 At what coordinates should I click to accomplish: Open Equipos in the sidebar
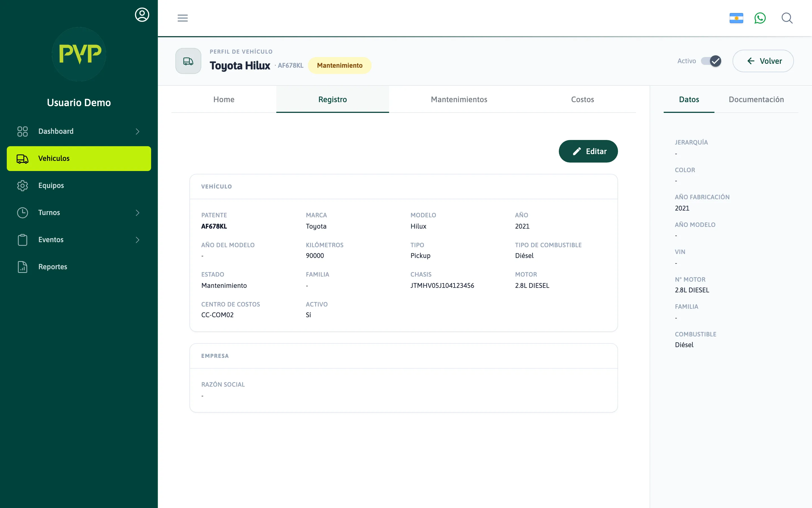tap(79, 185)
